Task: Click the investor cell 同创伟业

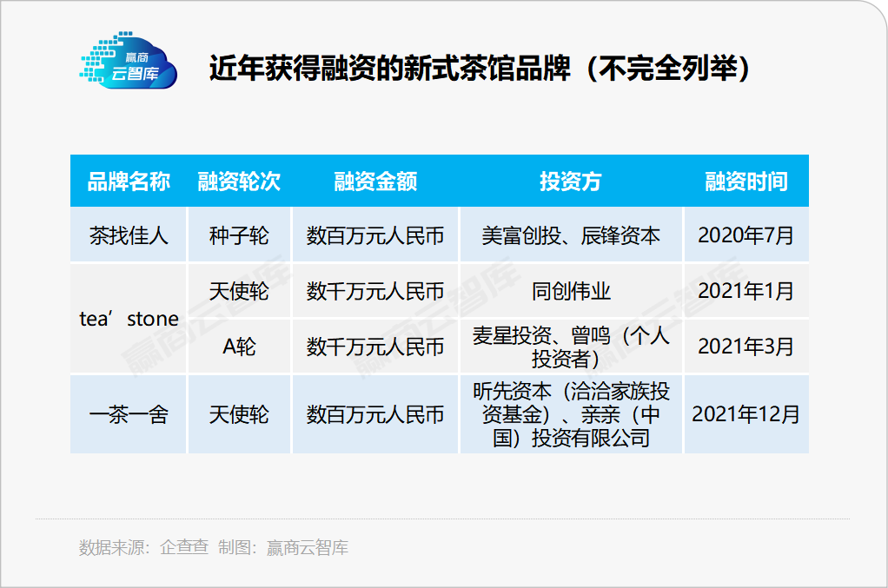Action: [x=571, y=291]
